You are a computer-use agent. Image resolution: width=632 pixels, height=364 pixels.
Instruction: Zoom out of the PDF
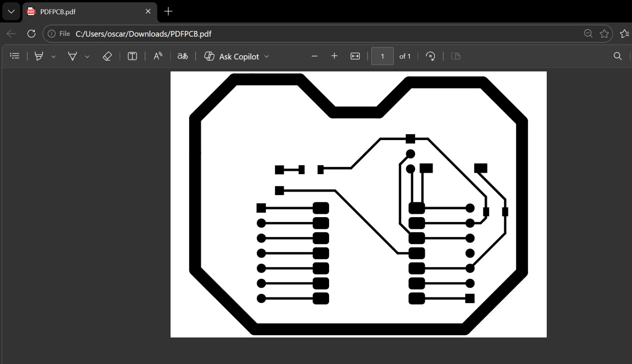[314, 56]
